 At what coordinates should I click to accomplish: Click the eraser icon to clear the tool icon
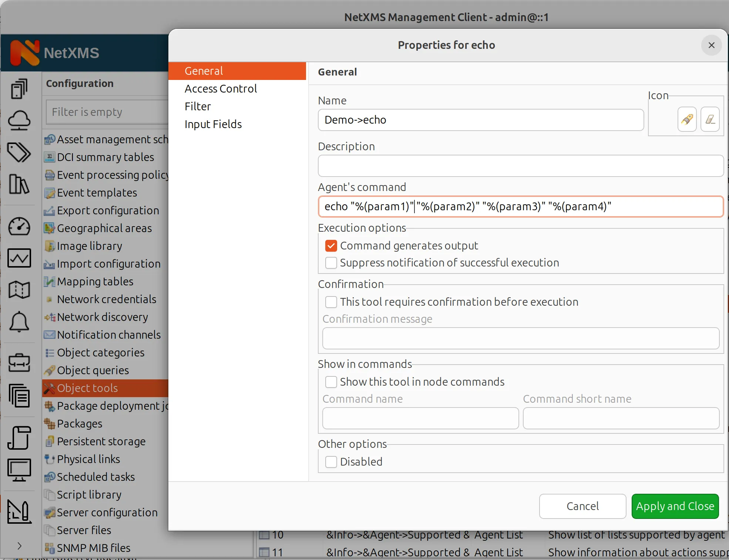[x=710, y=119]
